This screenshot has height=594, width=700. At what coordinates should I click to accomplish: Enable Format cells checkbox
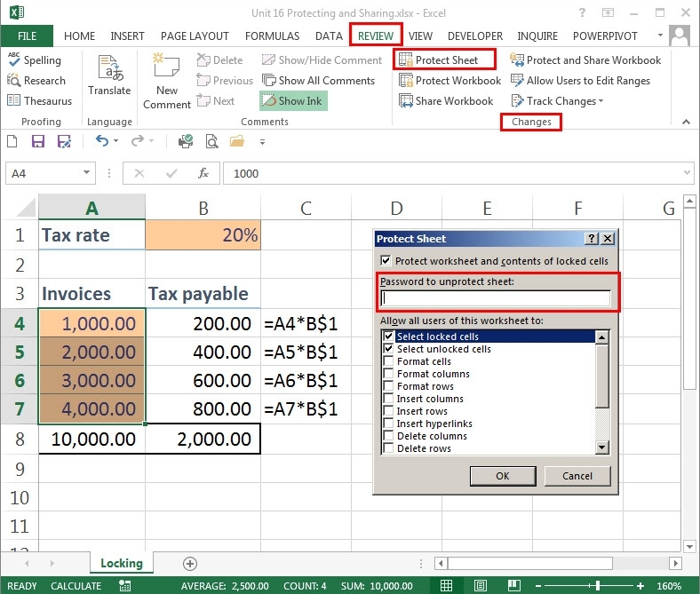pyautogui.click(x=388, y=361)
